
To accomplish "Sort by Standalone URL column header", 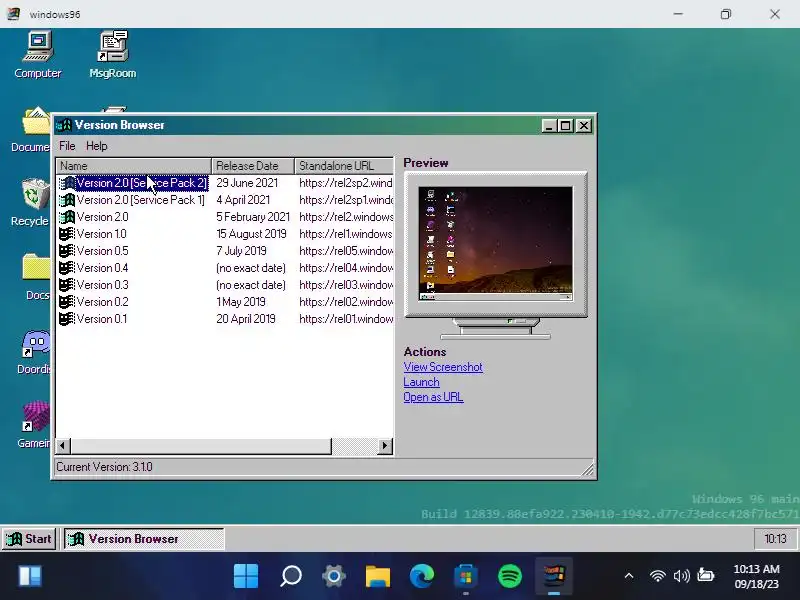I will click(x=344, y=166).
